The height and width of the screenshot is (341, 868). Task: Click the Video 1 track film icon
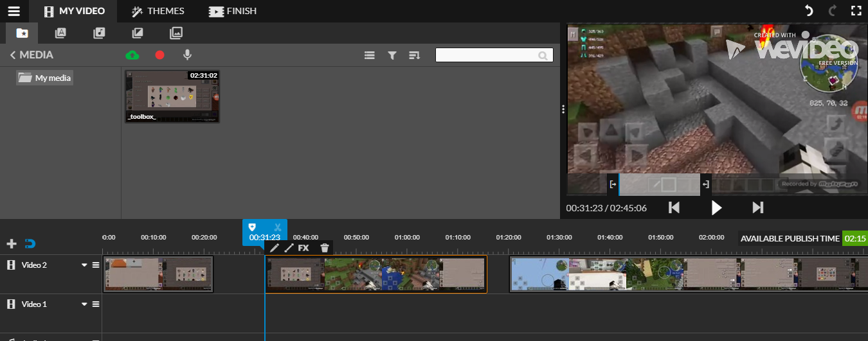pos(10,304)
